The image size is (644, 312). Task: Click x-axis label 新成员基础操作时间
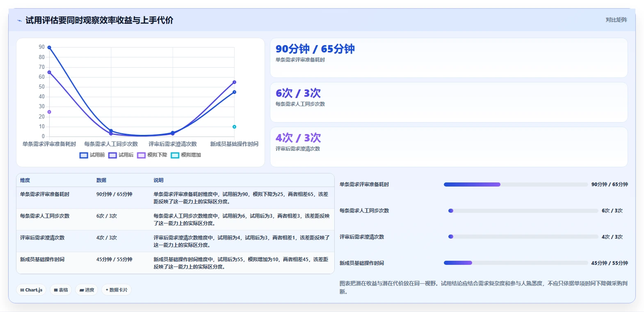pyautogui.click(x=234, y=144)
